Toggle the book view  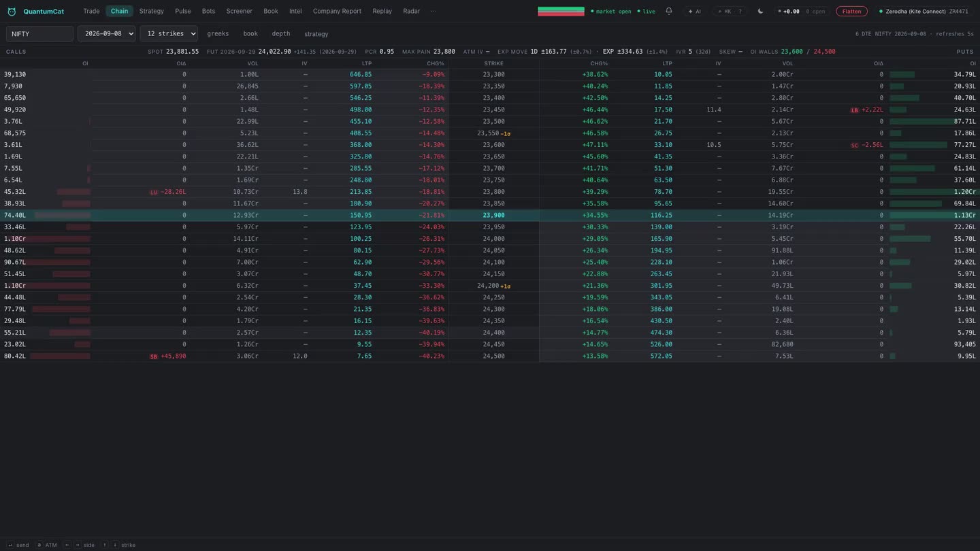pos(250,33)
